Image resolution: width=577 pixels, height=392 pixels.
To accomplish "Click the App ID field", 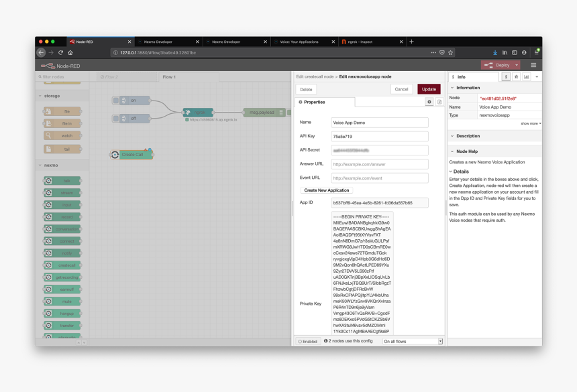I will (379, 203).
